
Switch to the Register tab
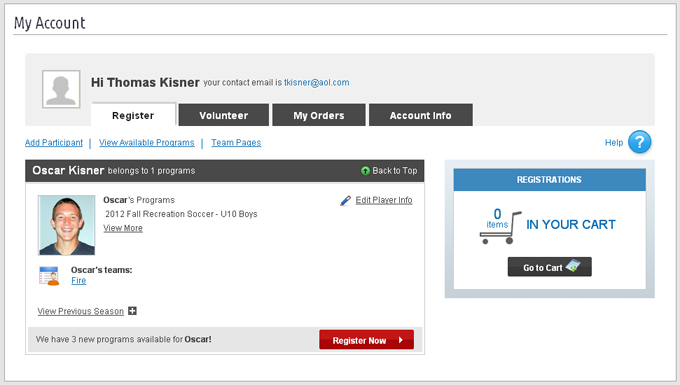pos(133,115)
